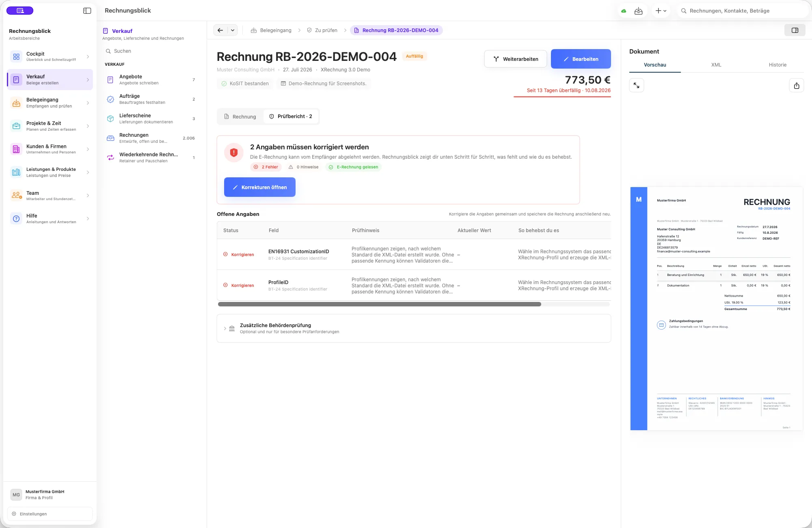The image size is (812, 528).
Task: Toggle the 2 Fehler filter chip
Action: pos(266,167)
